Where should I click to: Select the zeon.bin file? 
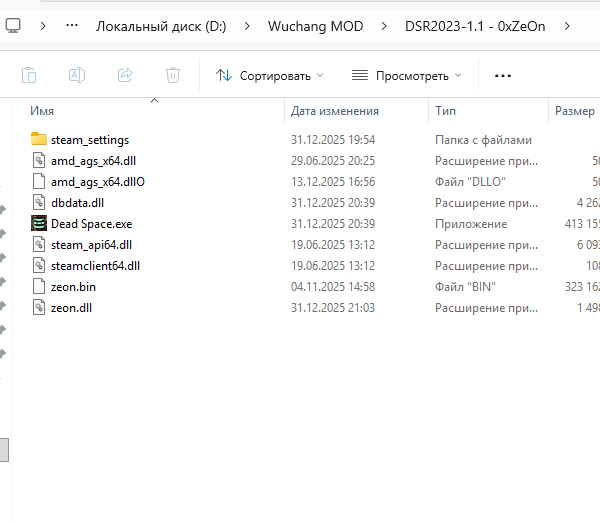pyautogui.click(x=73, y=287)
